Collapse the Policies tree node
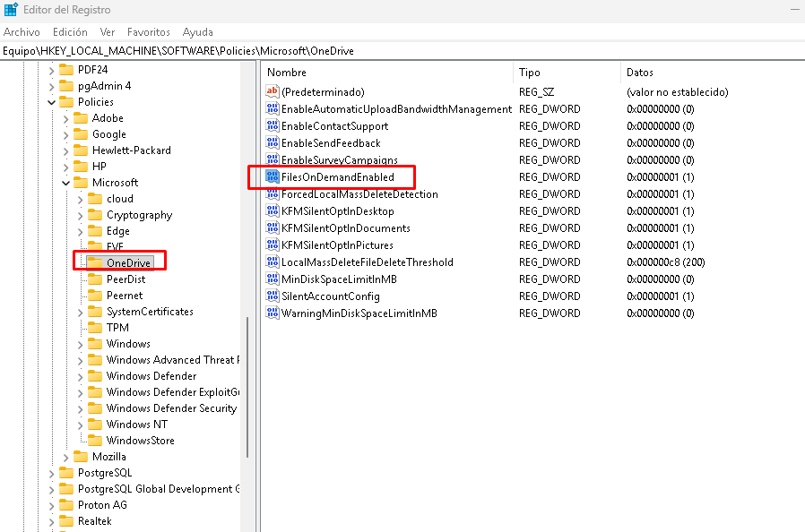805x532 pixels. (x=51, y=102)
